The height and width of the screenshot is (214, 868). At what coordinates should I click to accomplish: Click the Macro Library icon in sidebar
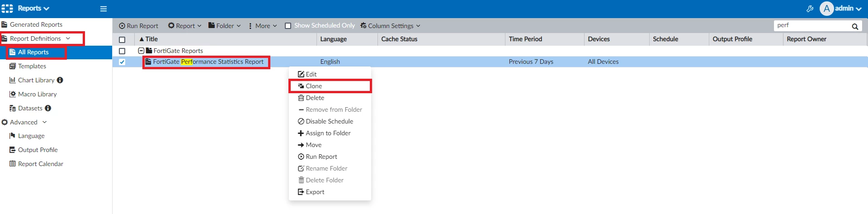tap(13, 94)
